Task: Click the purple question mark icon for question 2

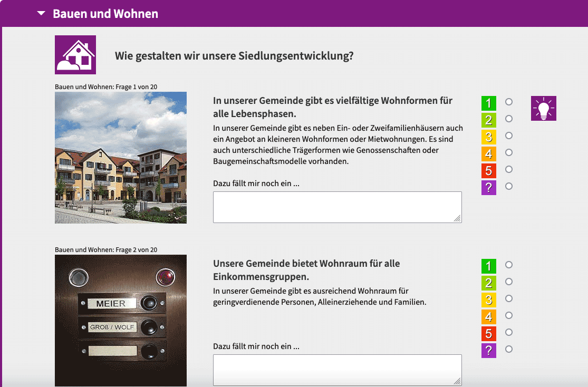Action: [488, 350]
